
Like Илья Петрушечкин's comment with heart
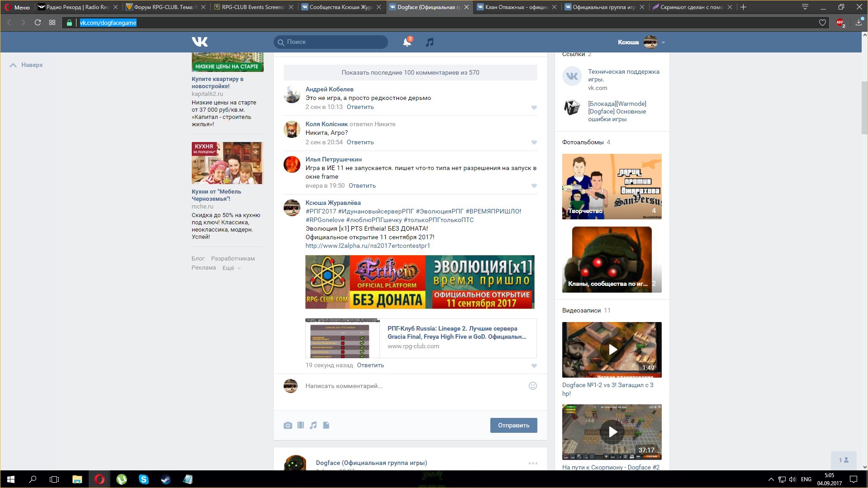[534, 186]
